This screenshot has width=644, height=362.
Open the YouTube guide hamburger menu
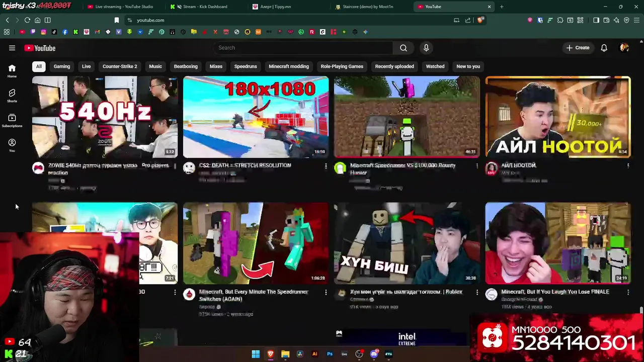click(12, 48)
